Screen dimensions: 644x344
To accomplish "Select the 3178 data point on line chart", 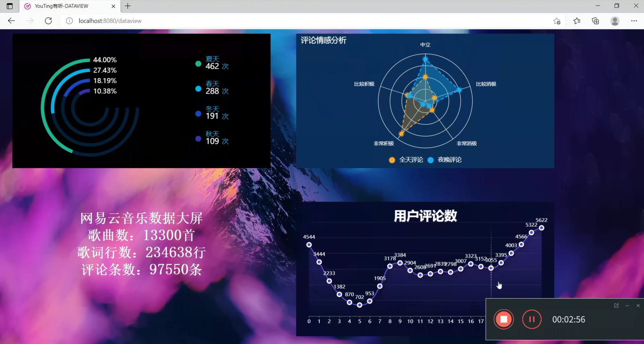I will (390, 266).
